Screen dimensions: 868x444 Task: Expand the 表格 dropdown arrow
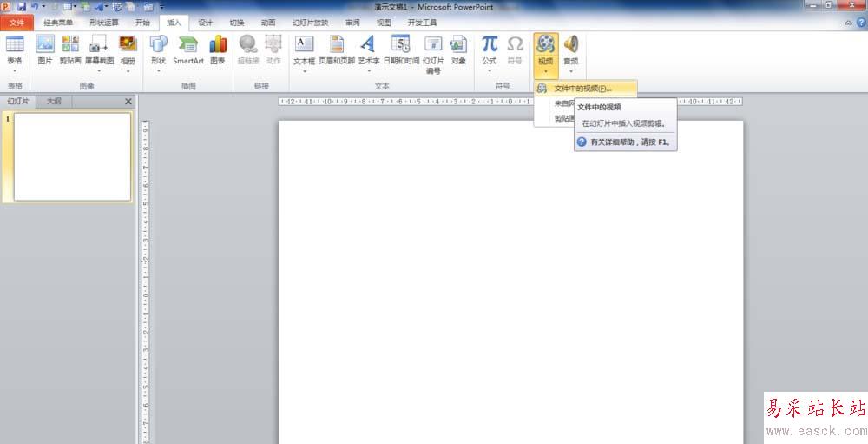click(x=15, y=71)
